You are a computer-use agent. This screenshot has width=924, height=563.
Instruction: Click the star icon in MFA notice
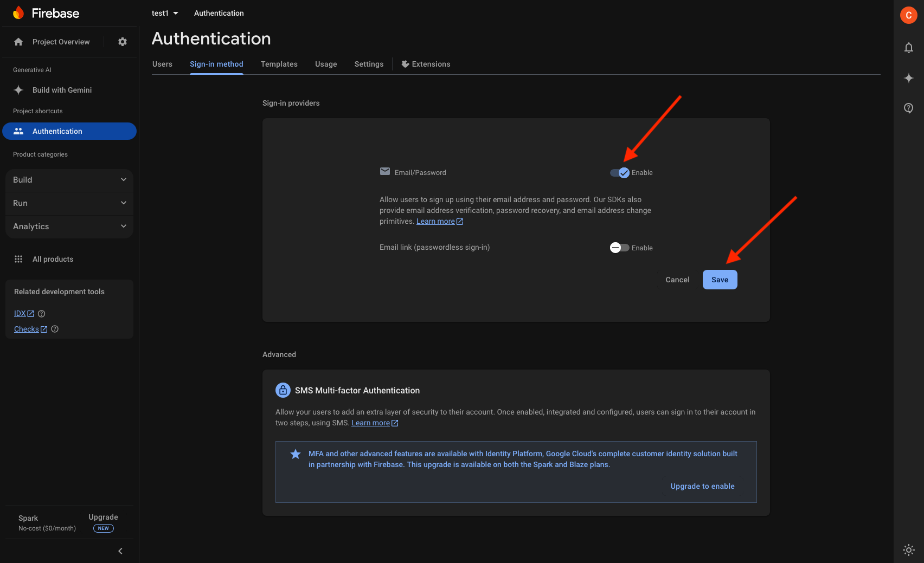pyautogui.click(x=296, y=454)
